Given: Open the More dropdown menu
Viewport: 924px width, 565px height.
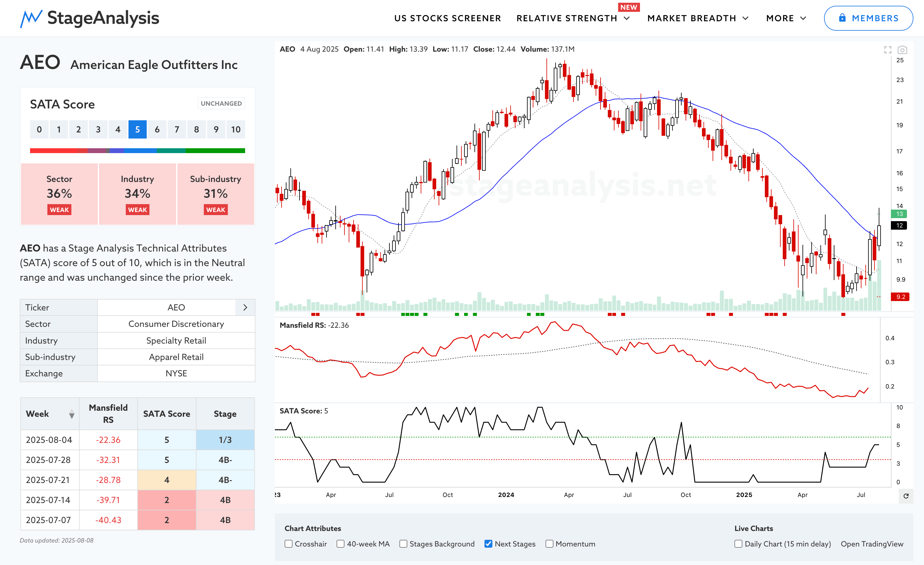Looking at the screenshot, I should [786, 18].
